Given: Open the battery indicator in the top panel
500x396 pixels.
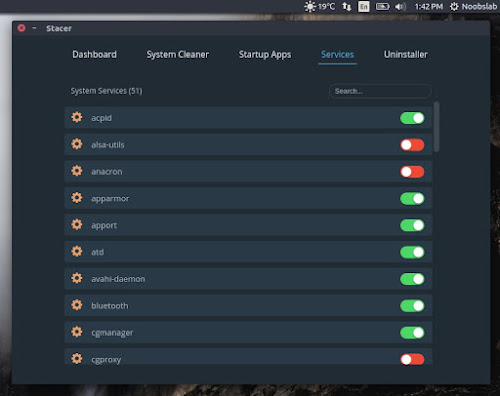Looking at the screenshot, I should coord(382,7).
